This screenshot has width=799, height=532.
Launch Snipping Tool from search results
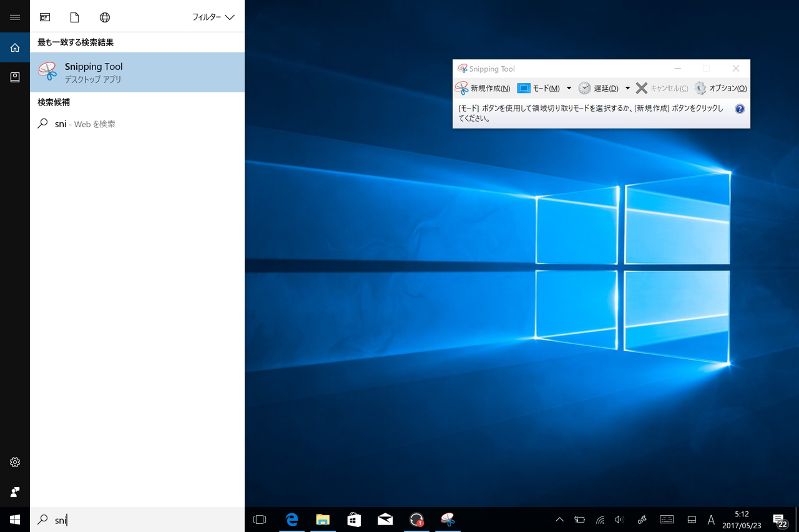tap(94, 72)
